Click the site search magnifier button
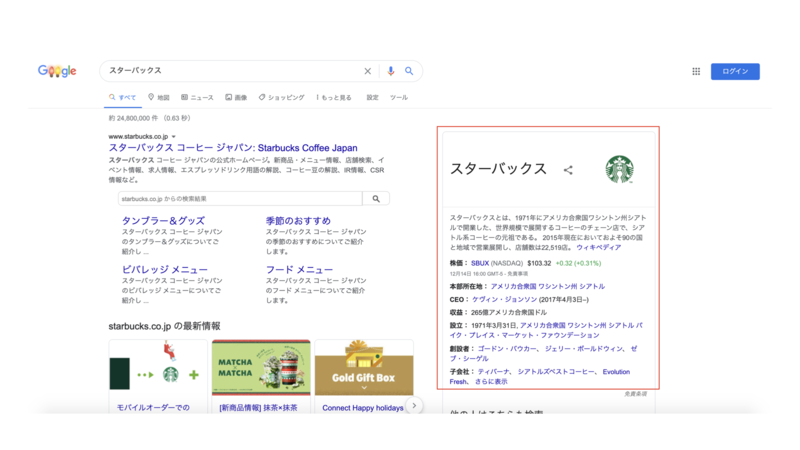This screenshot has height=450, width=800. 376,198
